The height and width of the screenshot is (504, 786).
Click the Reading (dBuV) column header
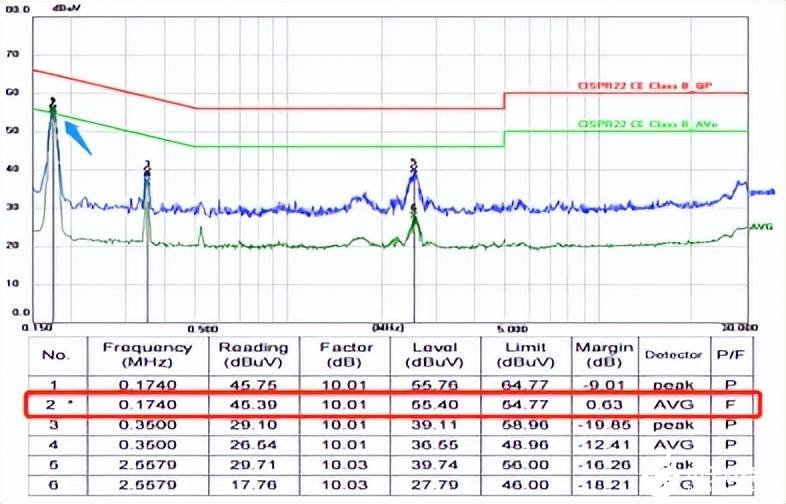pos(253,354)
